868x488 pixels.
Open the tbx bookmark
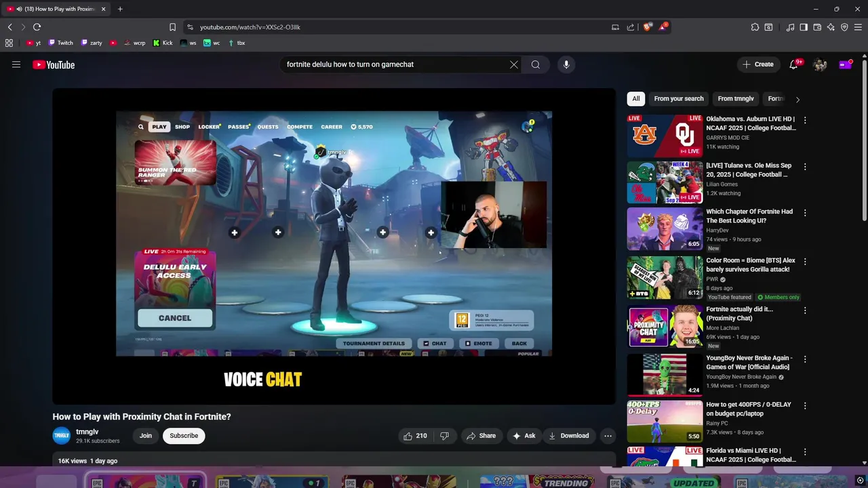point(237,43)
